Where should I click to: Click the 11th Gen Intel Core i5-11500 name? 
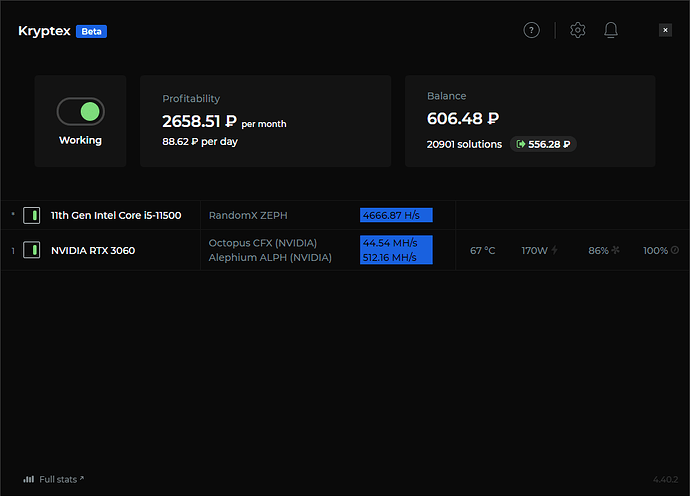tap(116, 215)
